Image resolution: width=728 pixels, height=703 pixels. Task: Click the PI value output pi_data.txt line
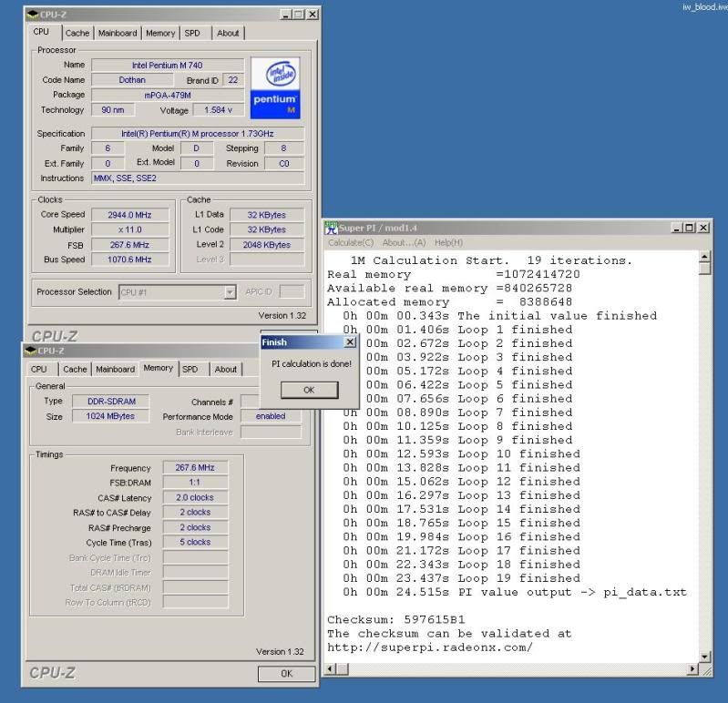tap(515, 592)
